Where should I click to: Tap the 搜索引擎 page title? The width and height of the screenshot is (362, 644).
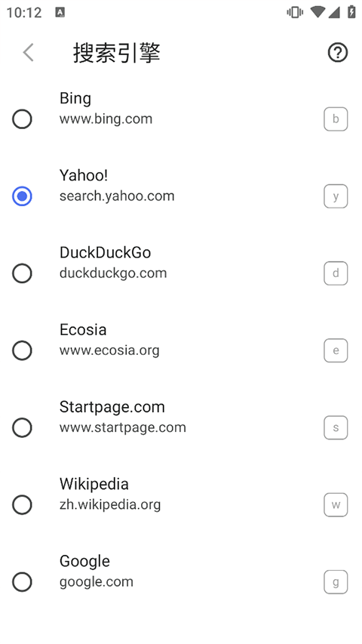tap(117, 53)
